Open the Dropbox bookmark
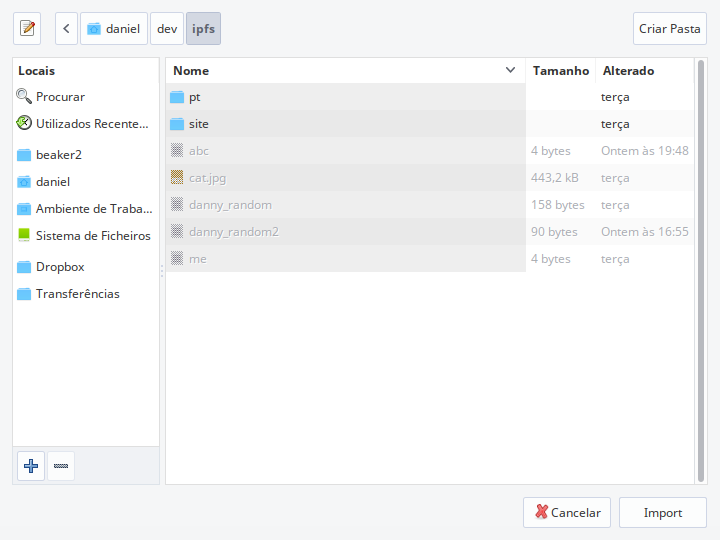The height and width of the screenshot is (540, 720). pos(86,267)
